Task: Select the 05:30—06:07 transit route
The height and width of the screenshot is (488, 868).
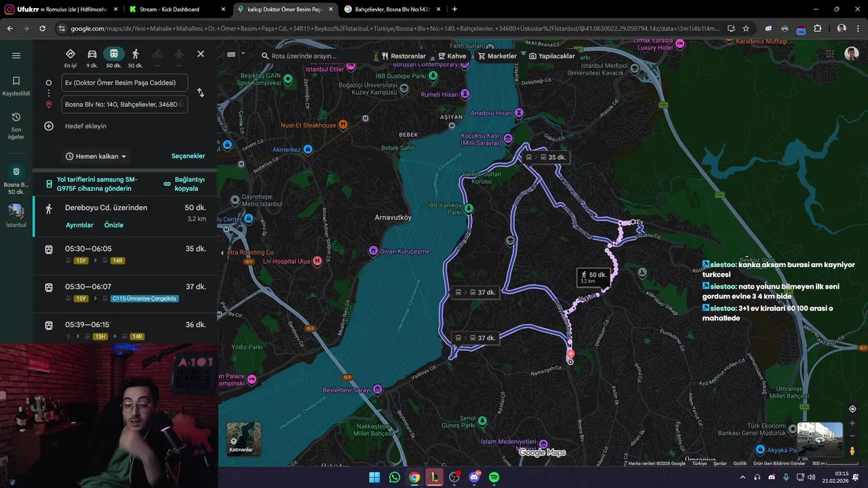Action: click(125, 293)
